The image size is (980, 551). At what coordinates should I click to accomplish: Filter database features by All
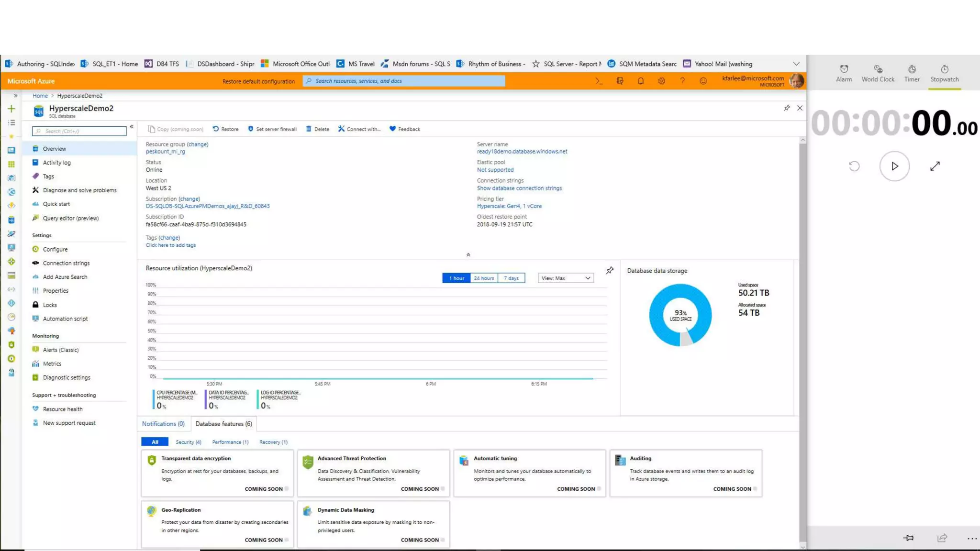pos(155,442)
